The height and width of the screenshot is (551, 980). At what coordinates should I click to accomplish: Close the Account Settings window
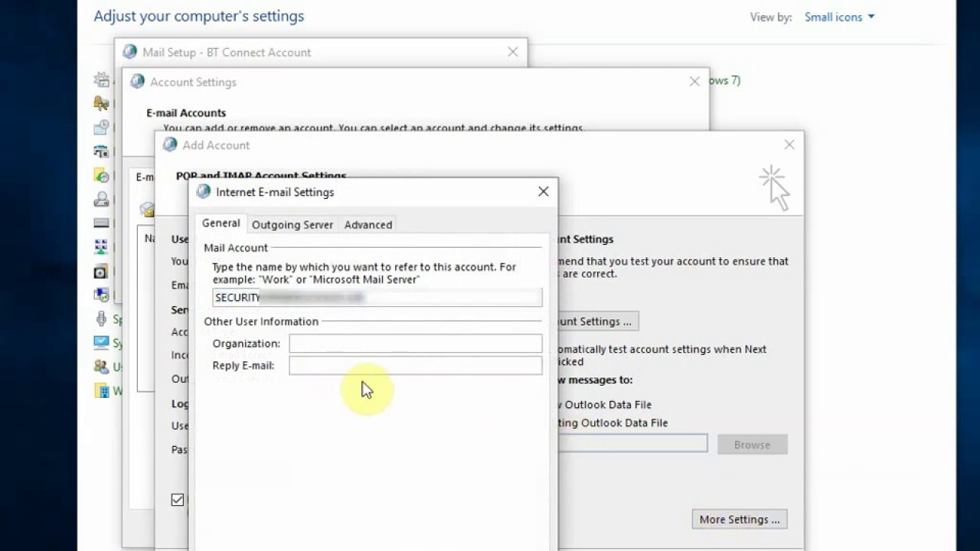point(694,81)
